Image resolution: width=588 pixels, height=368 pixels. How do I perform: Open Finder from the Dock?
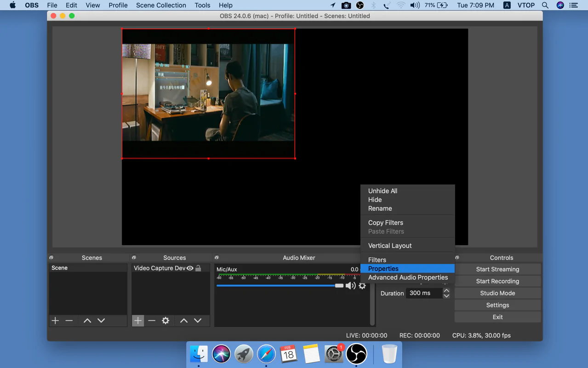point(199,354)
